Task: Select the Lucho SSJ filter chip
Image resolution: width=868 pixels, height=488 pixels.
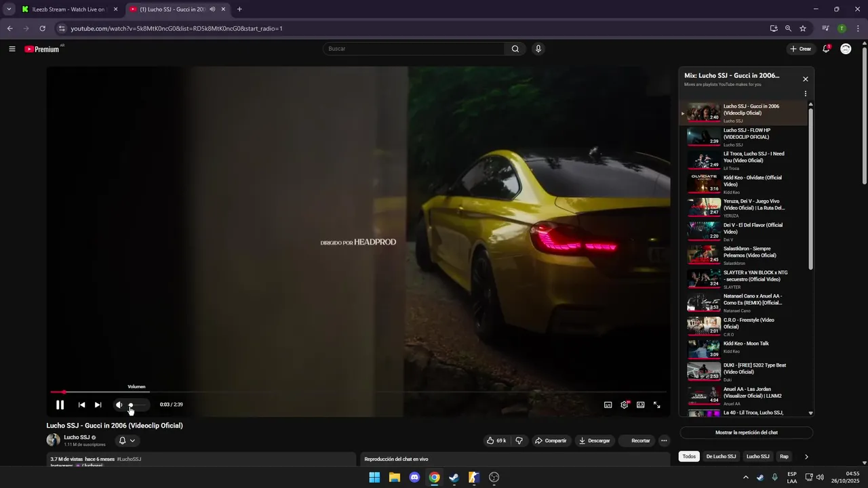Action: tap(758, 457)
